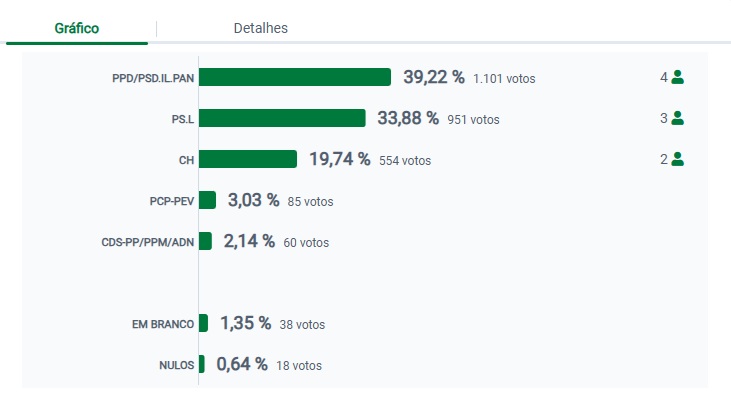Click the CDS-PP/PPM/ADN green results bar
This screenshot has width=731, height=403.
pos(205,241)
